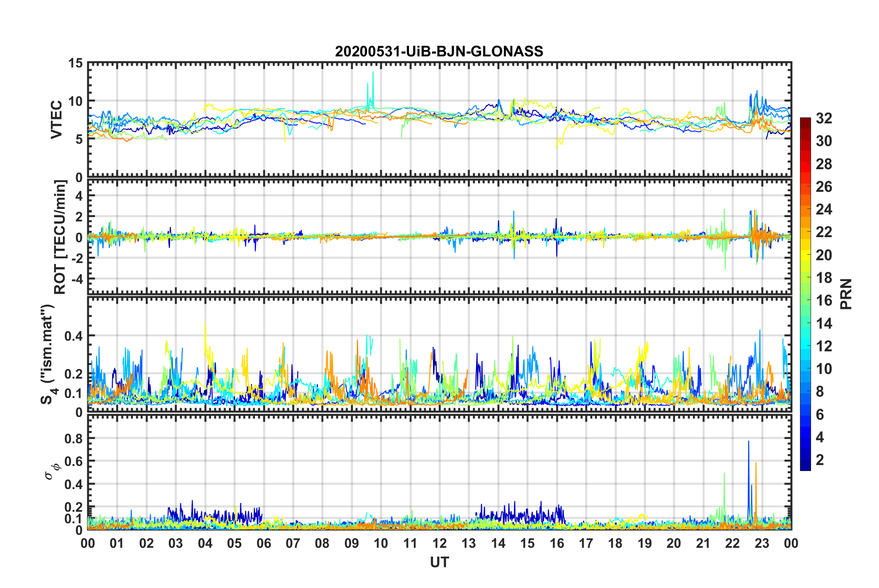Click colorbar tick label 32
Screen dimensions: 879x588
tap(824, 118)
